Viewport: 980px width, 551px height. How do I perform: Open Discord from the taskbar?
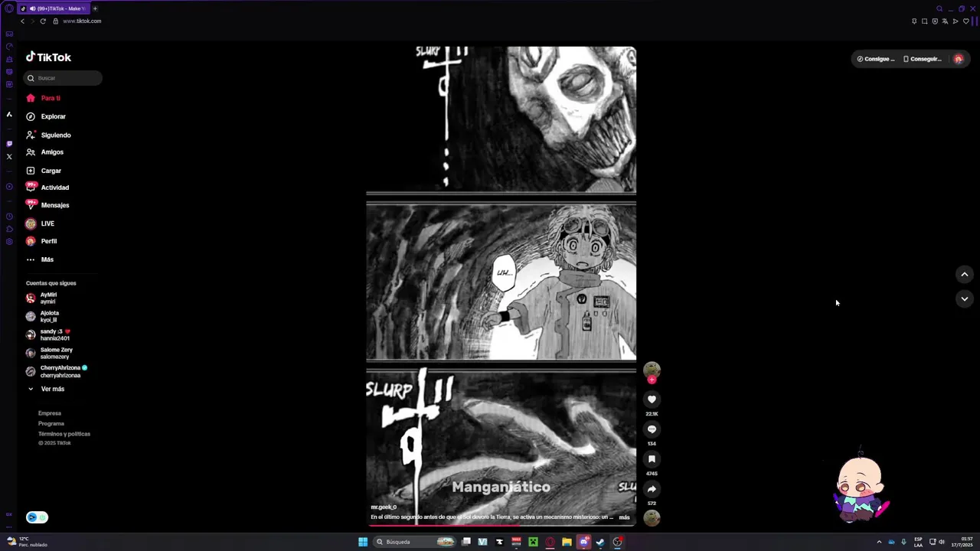(x=583, y=542)
